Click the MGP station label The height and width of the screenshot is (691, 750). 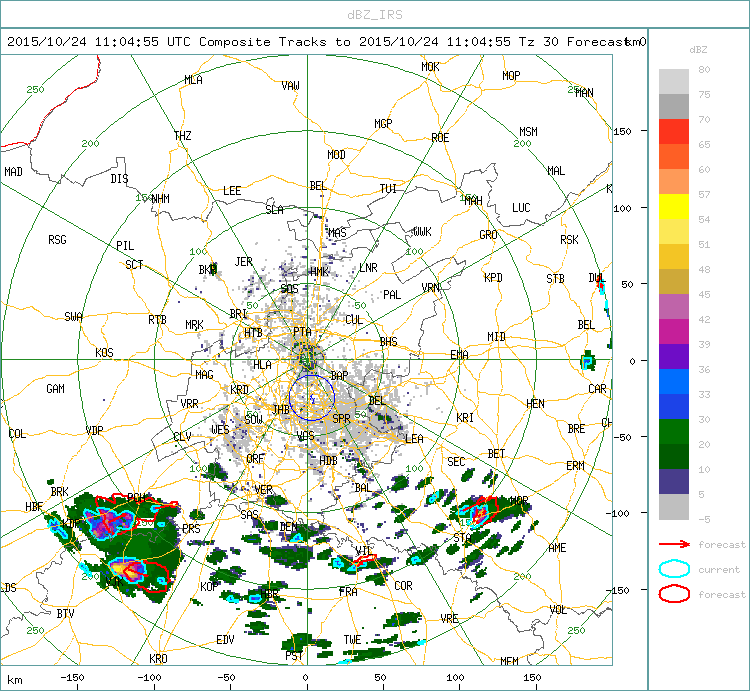383,124
